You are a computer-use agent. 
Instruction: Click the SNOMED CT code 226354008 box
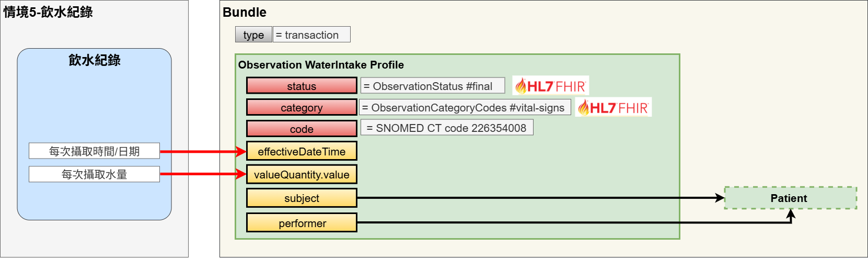pyautogui.click(x=447, y=128)
